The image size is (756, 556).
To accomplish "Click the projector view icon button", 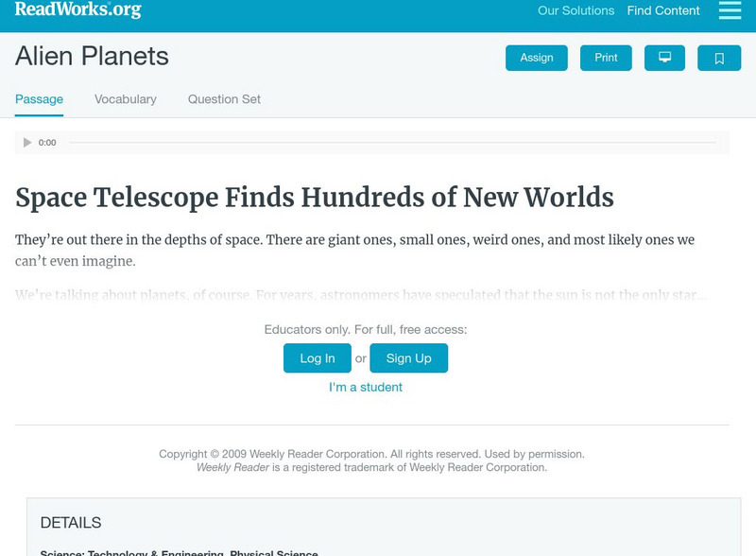I will [664, 58].
